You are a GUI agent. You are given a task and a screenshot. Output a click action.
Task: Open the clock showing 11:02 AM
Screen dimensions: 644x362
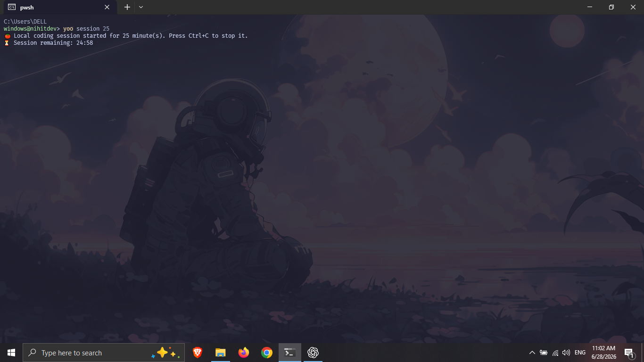603,353
